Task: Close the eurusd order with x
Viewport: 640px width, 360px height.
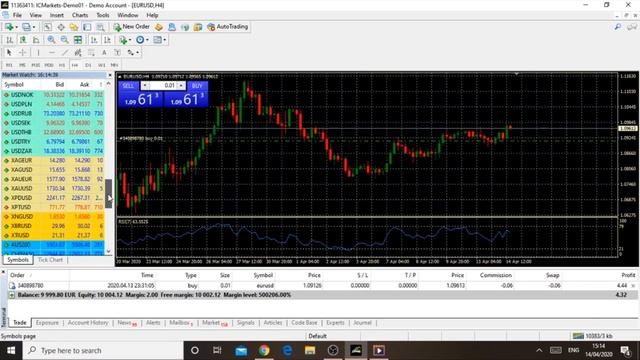Action: point(633,286)
